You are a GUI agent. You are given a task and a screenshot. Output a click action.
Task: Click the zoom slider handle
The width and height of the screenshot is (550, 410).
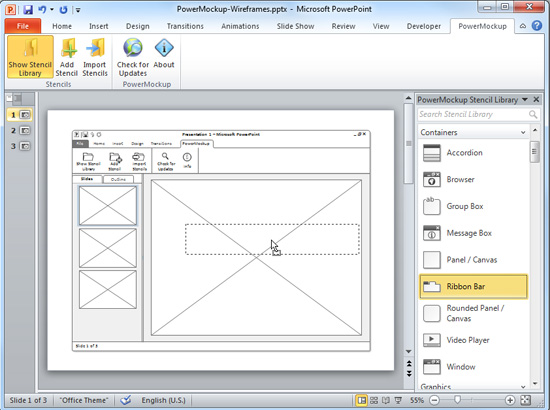click(457, 400)
